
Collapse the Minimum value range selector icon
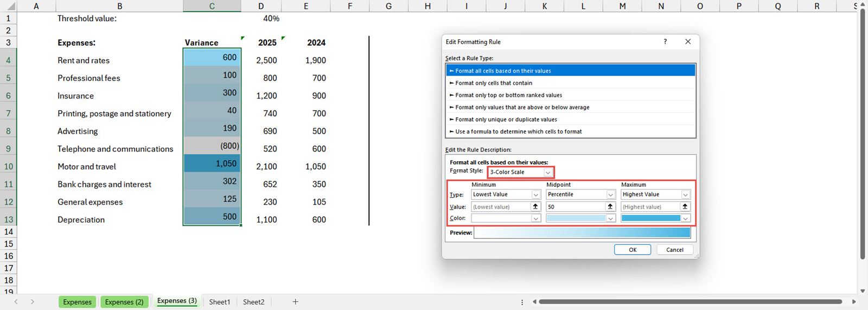point(535,206)
